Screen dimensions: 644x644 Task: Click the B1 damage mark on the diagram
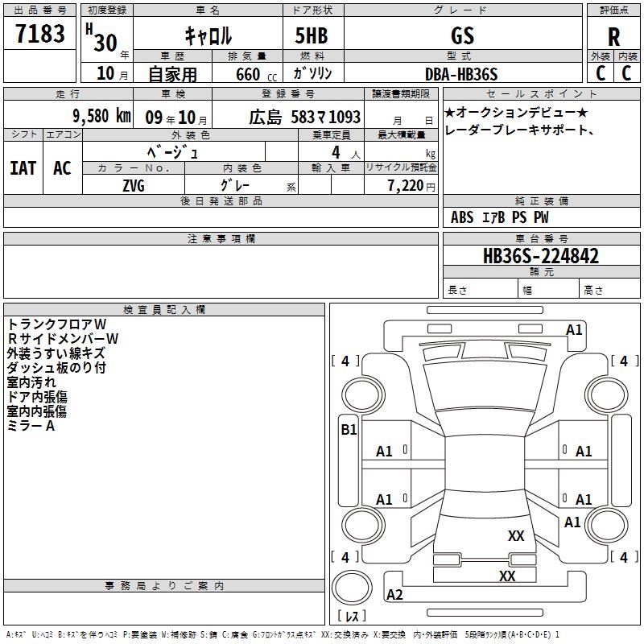(x=349, y=430)
